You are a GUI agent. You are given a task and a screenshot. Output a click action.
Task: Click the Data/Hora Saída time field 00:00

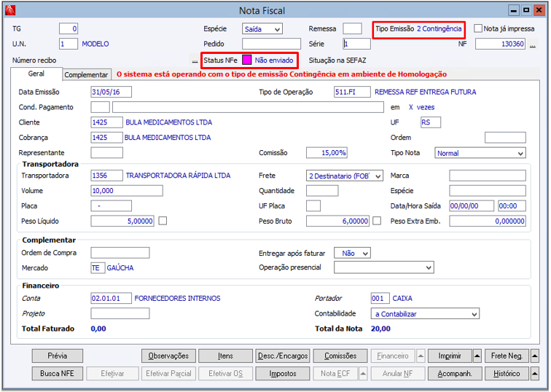click(x=512, y=205)
